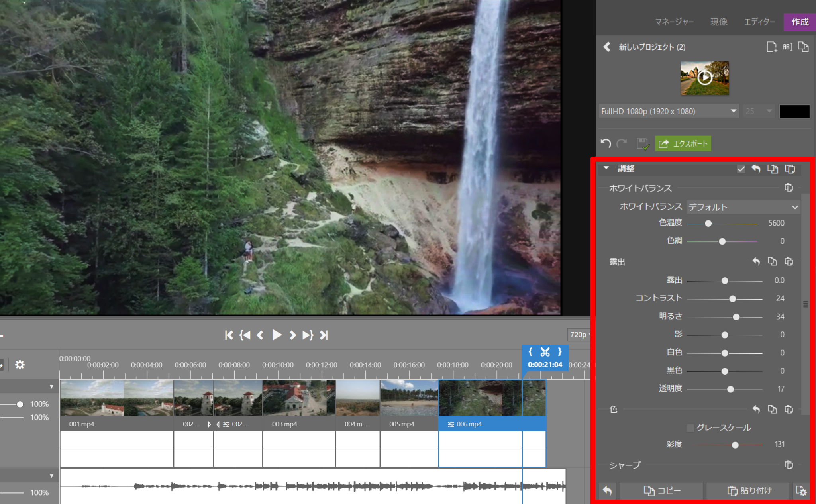This screenshot has height=504, width=816.
Task: Click the rename project icon
Action: pos(788,47)
